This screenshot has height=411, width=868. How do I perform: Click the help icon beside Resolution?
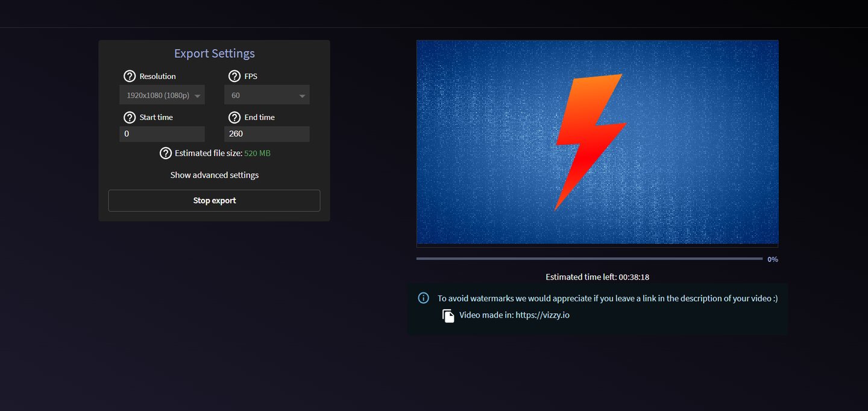pos(129,77)
